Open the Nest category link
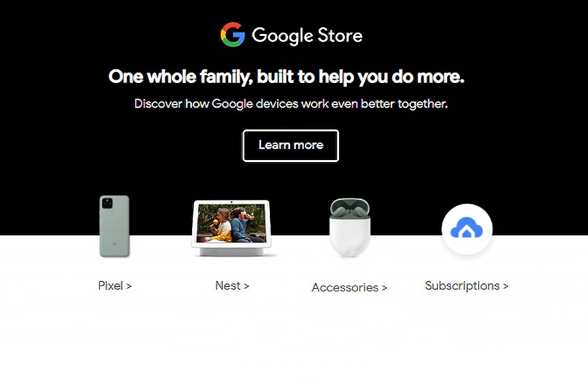Viewport: 588px width, 392px height. [232, 286]
